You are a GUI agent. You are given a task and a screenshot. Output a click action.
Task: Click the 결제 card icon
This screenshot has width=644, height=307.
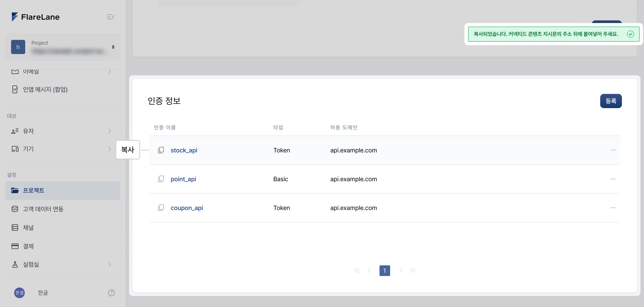click(15, 246)
